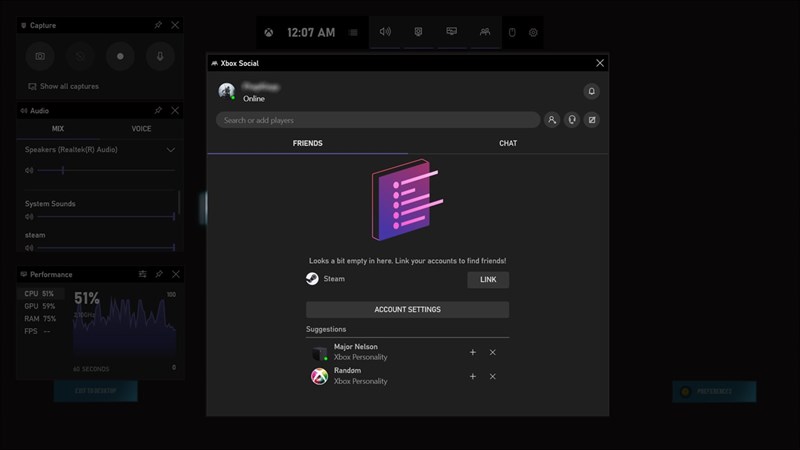The height and width of the screenshot is (450, 800).
Task: Add Random as friend
Action: pos(473,377)
